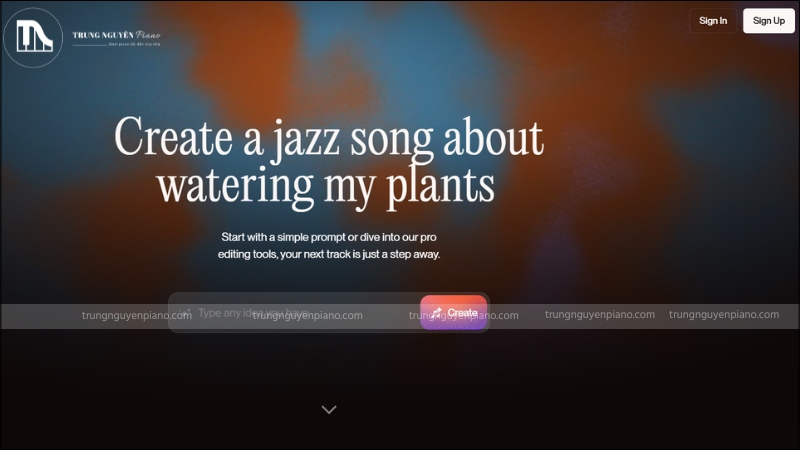The height and width of the screenshot is (450, 800).
Task: Click the music note icon on Create
Action: pos(437,312)
